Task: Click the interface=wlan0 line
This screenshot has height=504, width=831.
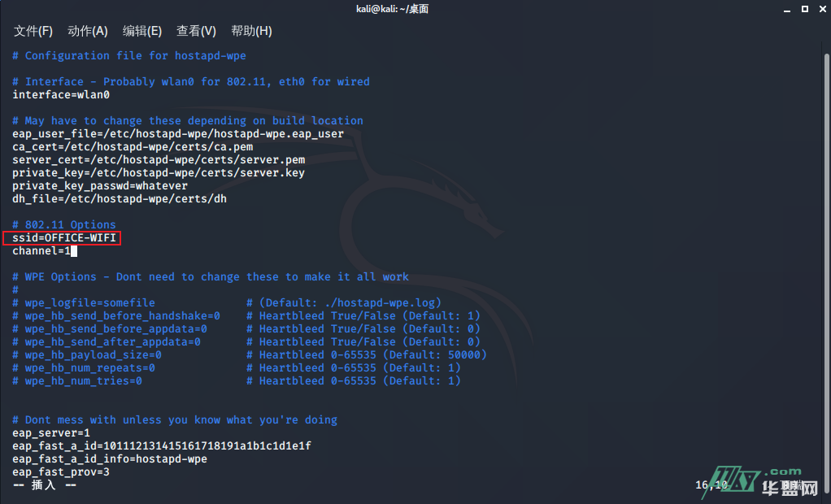Action: point(61,95)
